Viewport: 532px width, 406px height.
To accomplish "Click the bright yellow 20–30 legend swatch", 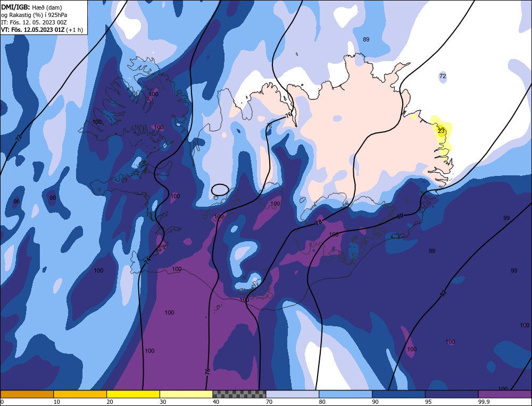I will (133, 394).
